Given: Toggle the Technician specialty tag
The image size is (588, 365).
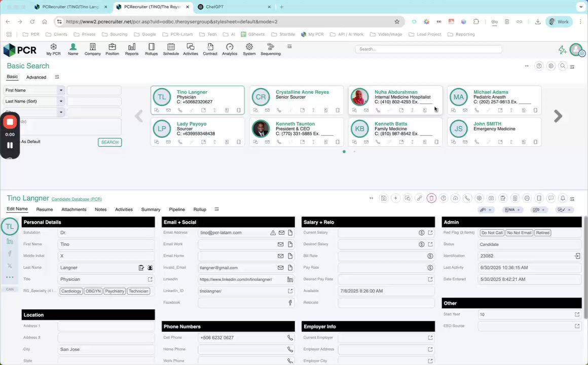Looking at the screenshot, I should coord(138,291).
